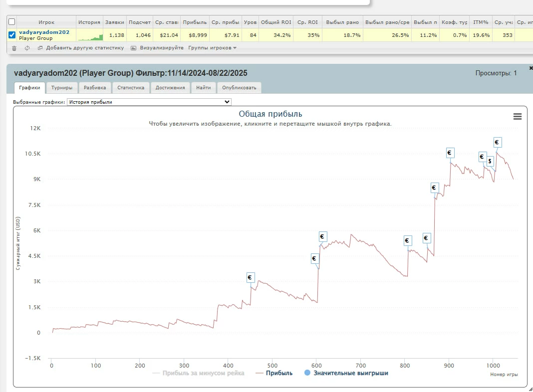
Task: Open the chart hamburger menu icon
Action: (518, 116)
